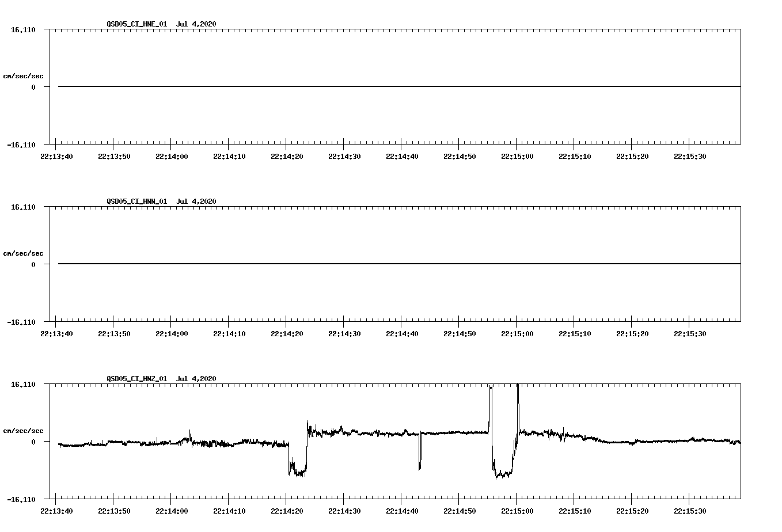Screen dimensions: 782x532
Task: Click the 22:14:50 time label under HNN plot
Action: (460, 333)
